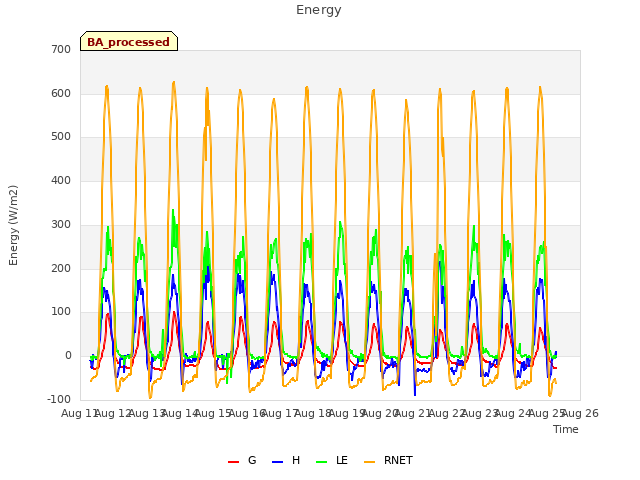The width and height of the screenshot is (640, 480).
Task: Click the 0 y-axis tick label
Action: coord(68,356)
